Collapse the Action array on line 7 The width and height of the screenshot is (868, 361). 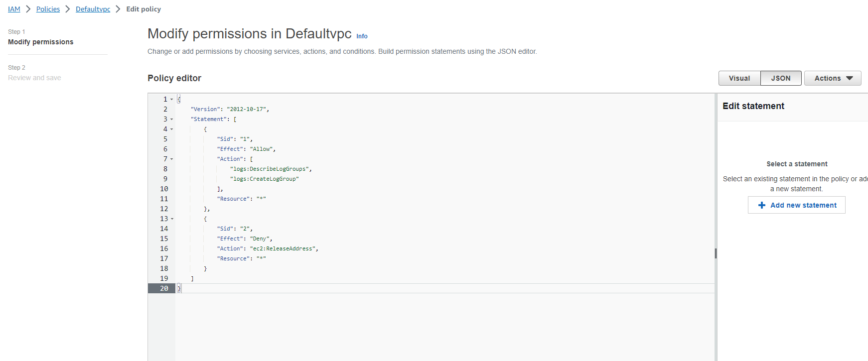coord(172,159)
